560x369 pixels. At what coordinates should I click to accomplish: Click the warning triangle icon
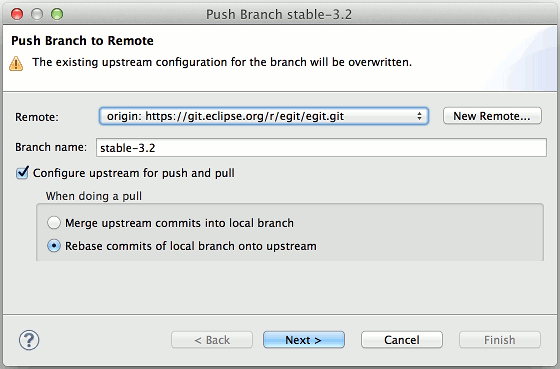(x=16, y=64)
